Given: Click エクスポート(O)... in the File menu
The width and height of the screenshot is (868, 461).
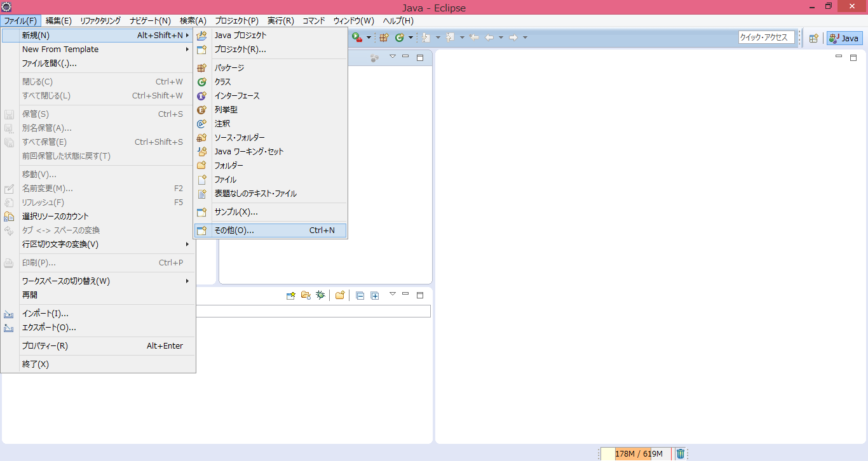Looking at the screenshot, I should (x=98, y=328).
